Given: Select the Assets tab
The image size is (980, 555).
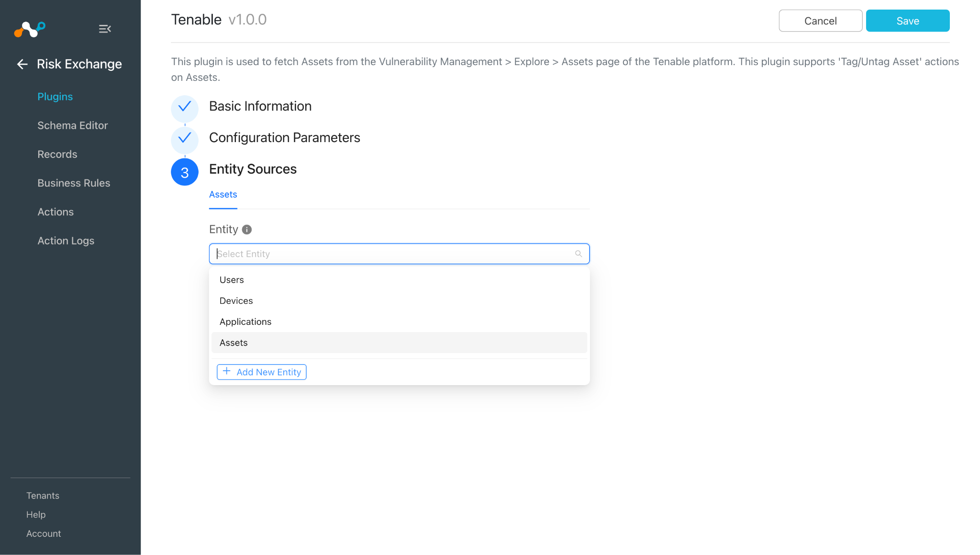Looking at the screenshot, I should [x=223, y=195].
